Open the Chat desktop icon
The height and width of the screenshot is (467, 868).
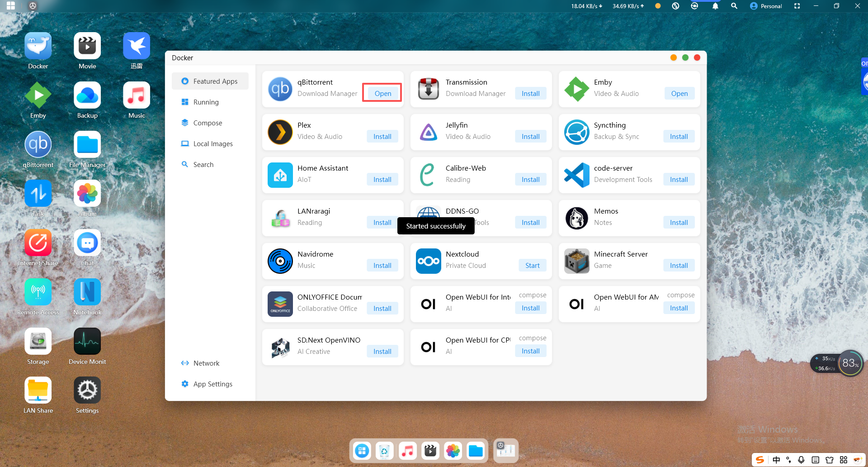click(87, 243)
